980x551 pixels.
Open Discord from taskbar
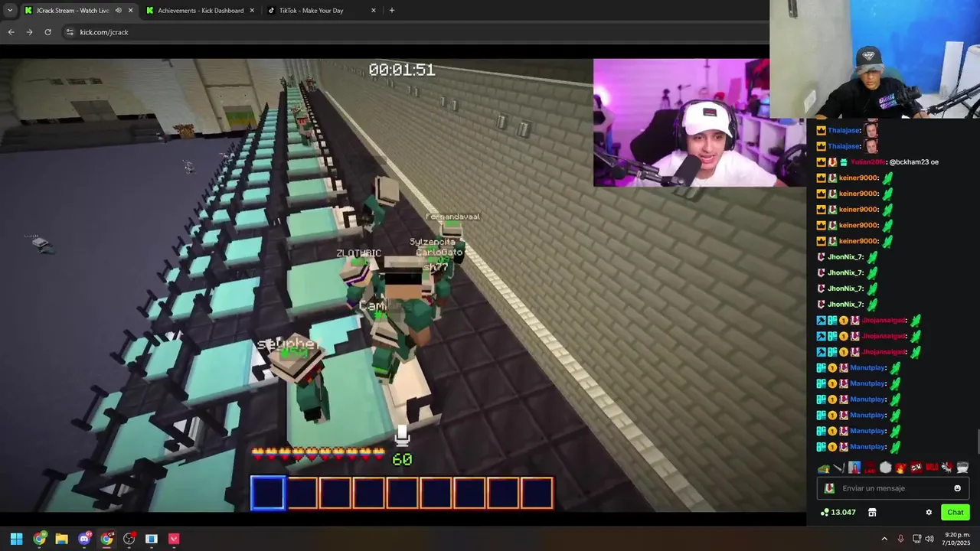pyautogui.click(x=84, y=539)
